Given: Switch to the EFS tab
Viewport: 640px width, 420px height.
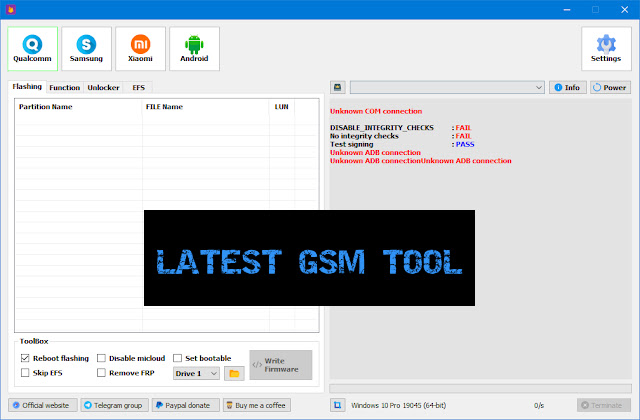Looking at the screenshot, I should 138,87.
